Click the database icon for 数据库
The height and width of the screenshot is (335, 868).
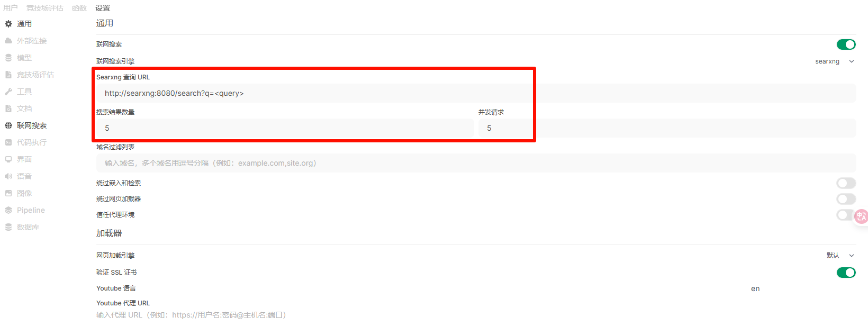[x=8, y=227]
